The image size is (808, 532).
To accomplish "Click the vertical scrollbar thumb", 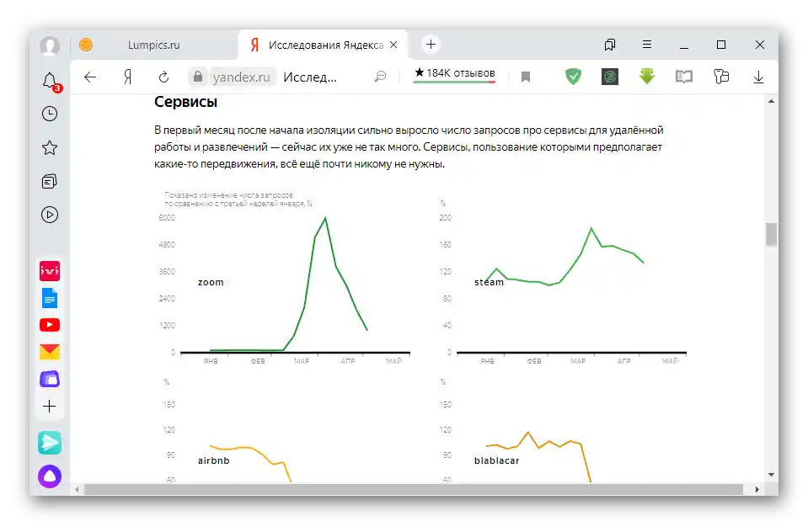I will point(771,235).
